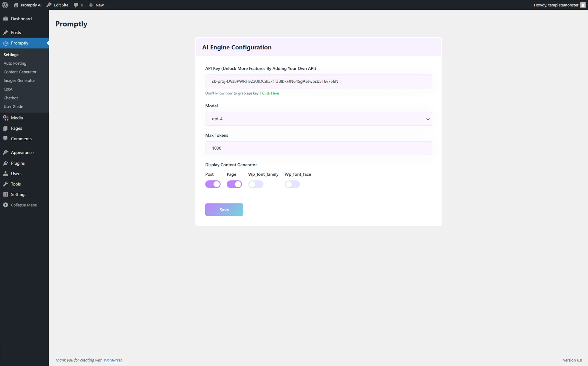Open Content Generator submenu item
The width and height of the screenshot is (588, 366).
pyautogui.click(x=20, y=72)
